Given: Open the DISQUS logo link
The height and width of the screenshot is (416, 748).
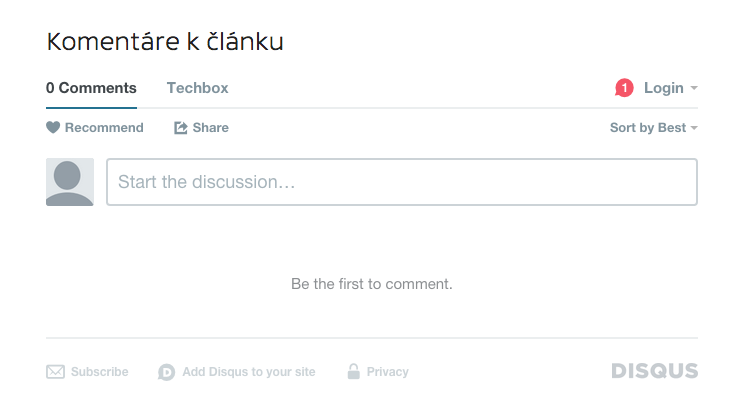Looking at the screenshot, I should tap(654, 371).
